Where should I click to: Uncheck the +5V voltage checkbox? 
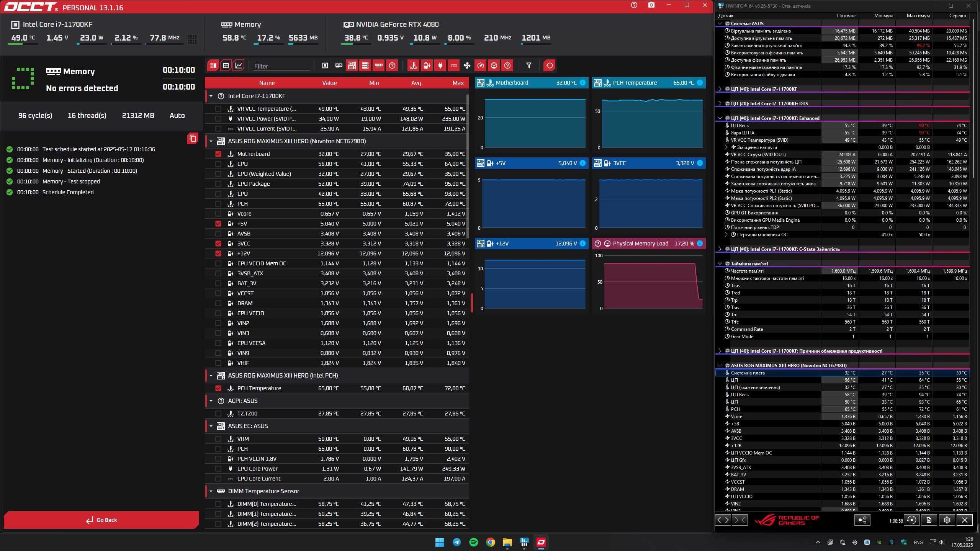218,224
